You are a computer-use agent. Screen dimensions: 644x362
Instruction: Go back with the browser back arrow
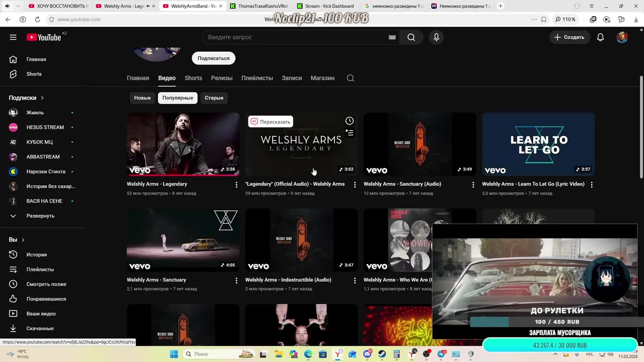point(8,19)
